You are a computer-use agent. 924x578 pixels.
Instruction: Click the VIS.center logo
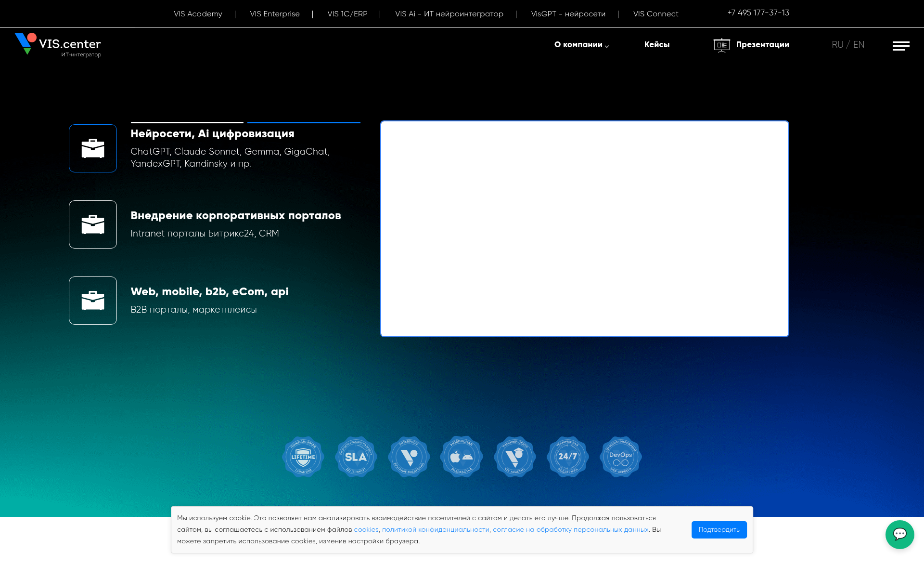tap(58, 44)
